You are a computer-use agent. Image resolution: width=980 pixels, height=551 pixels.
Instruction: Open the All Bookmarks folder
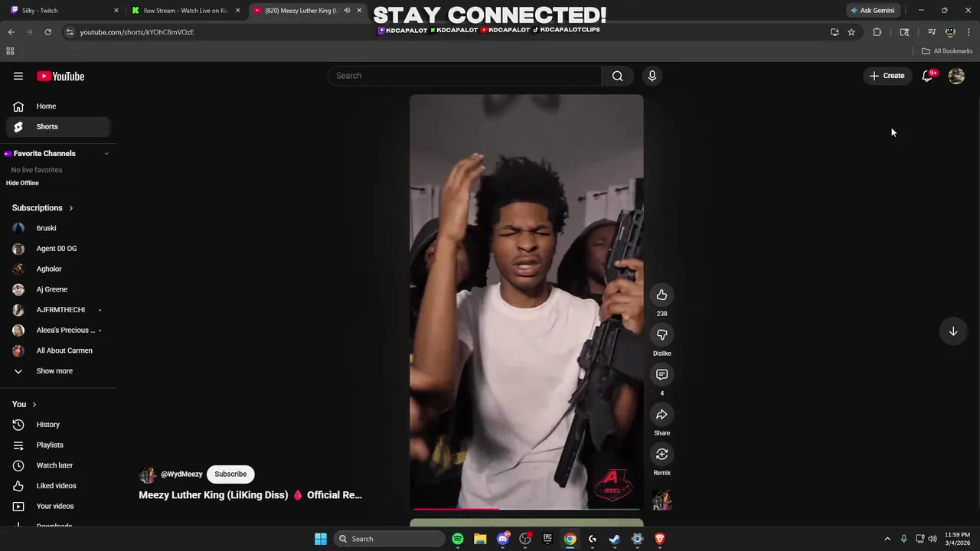pyautogui.click(x=947, y=51)
